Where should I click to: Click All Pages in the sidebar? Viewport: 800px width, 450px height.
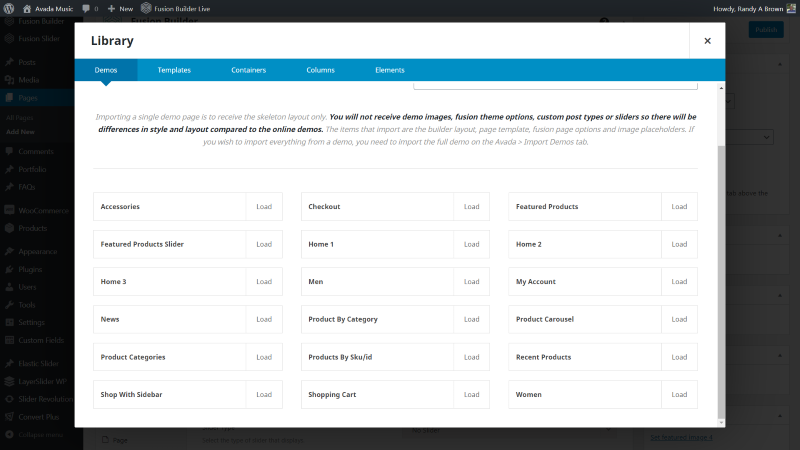(19, 118)
